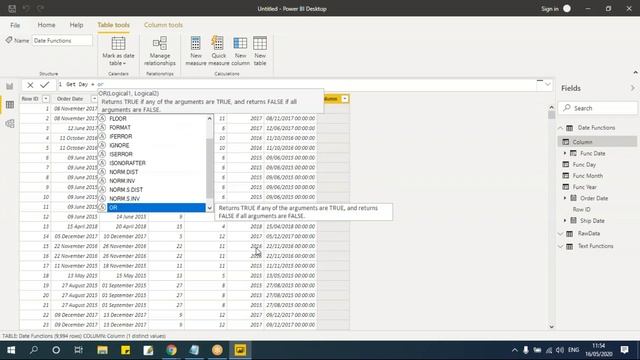The height and width of the screenshot is (360, 640).
Task: Click the data grid scroll up arrow
Action: 551,107
